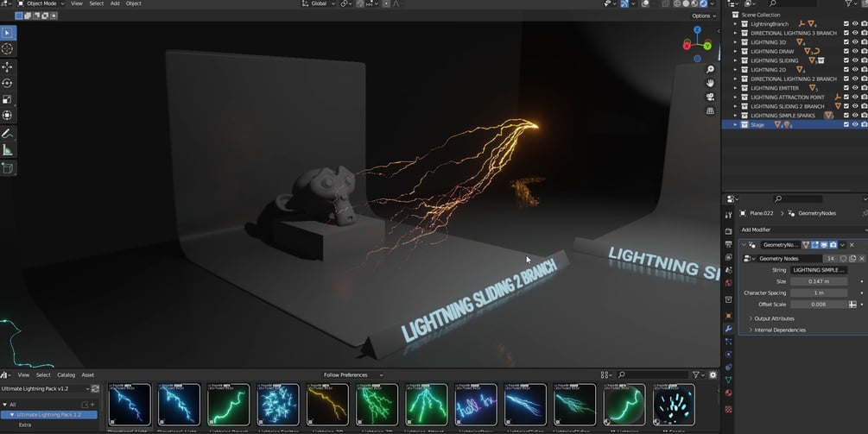Choose the Scale tool
Screen dimensions: 868x434
(8, 99)
